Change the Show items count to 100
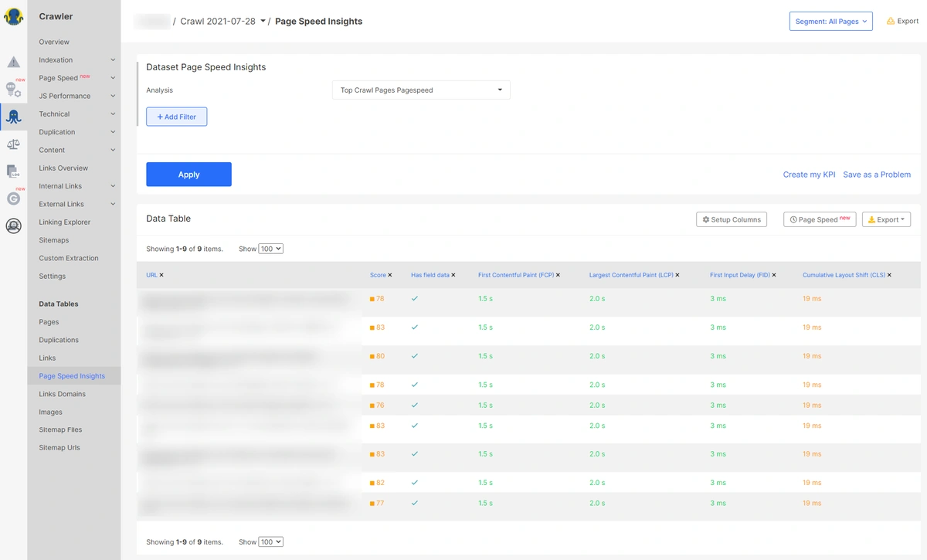Screen dimensions: 927x560 270,248
